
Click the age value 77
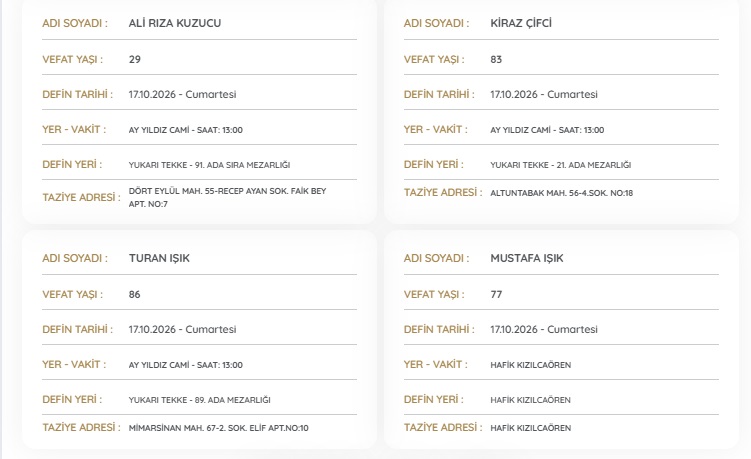[496, 295]
